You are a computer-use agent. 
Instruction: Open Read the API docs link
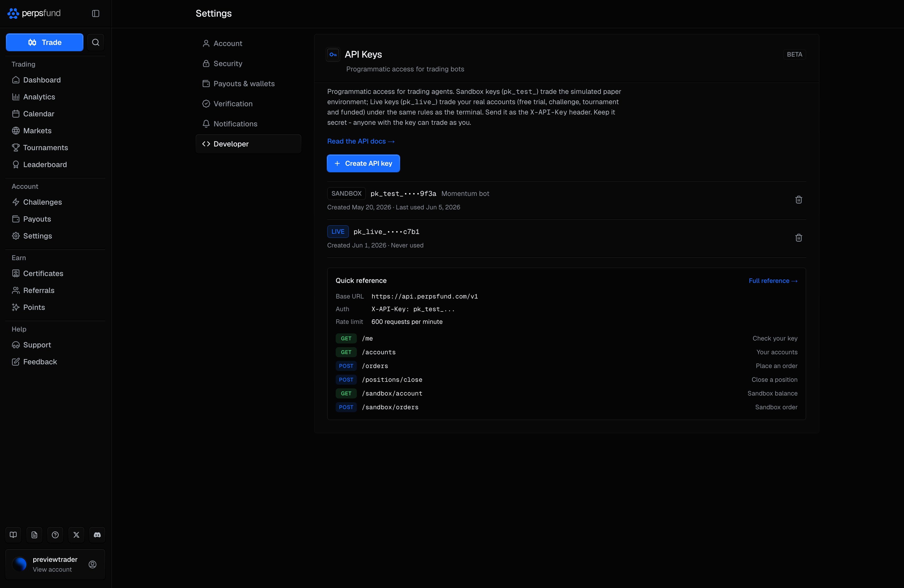(361, 141)
